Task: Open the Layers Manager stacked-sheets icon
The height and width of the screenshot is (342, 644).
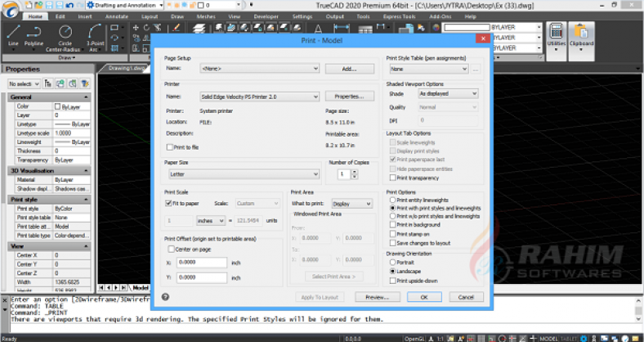Action: pyautogui.click(x=199, y=29)
